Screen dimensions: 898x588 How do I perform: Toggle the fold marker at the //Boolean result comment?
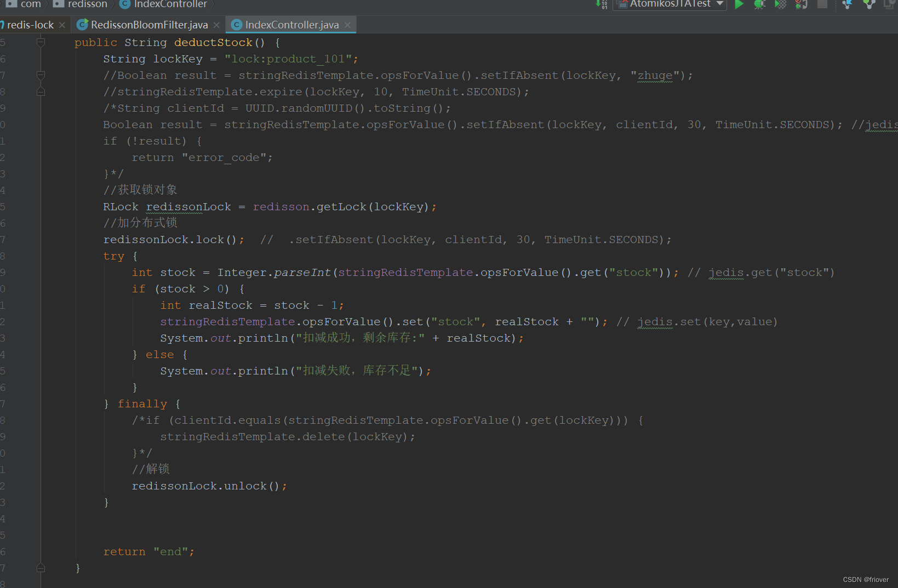[x=41, y=75]
